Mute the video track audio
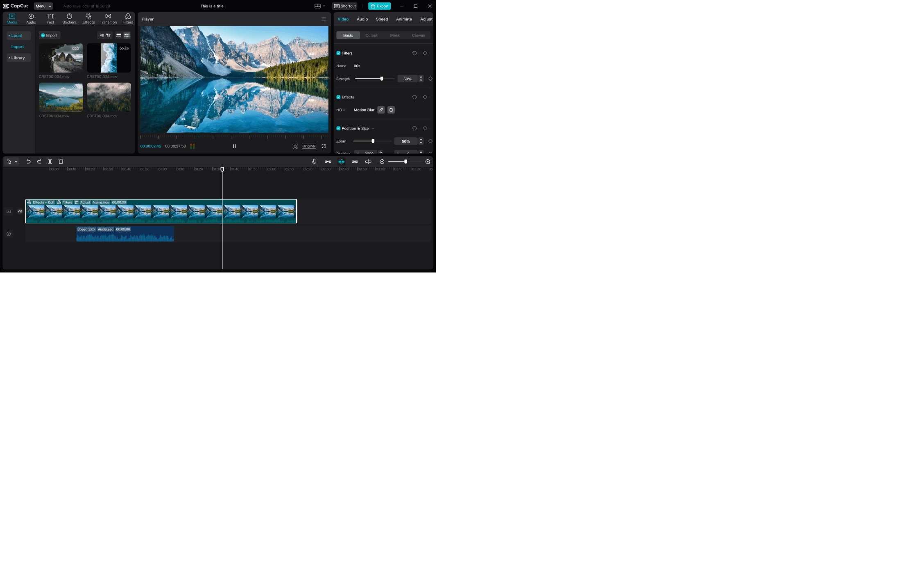This screenshot has height=563, width=924. [20, 211]
